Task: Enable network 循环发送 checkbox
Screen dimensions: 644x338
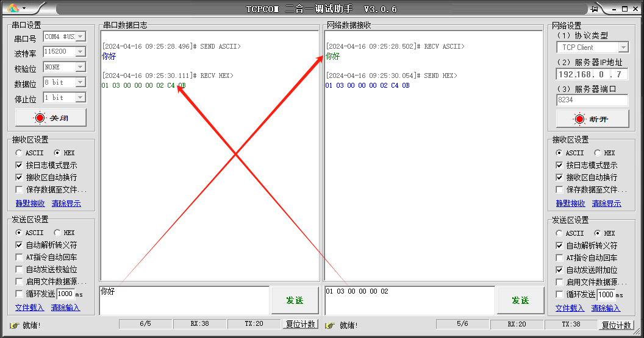Action: coord(559,295)
